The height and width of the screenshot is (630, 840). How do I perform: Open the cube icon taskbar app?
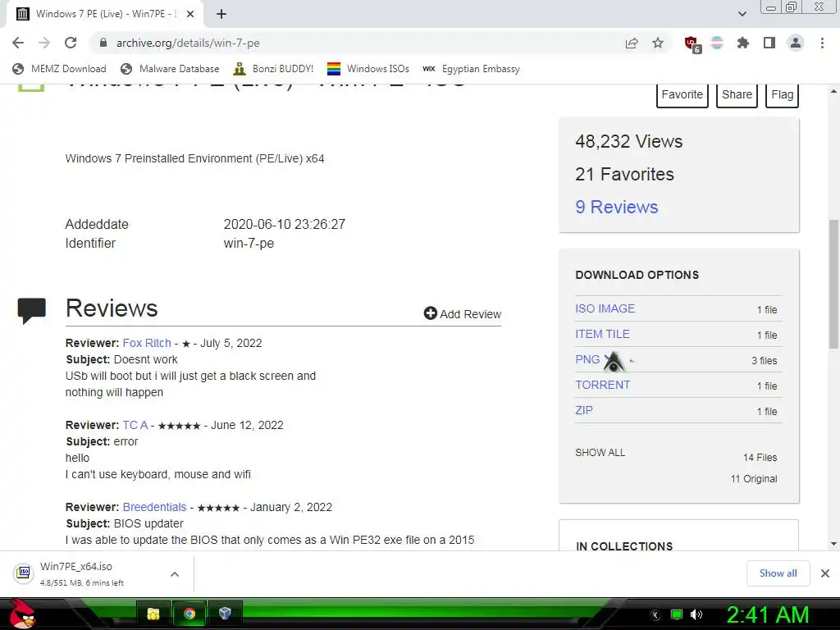click(x=225, y=614)
